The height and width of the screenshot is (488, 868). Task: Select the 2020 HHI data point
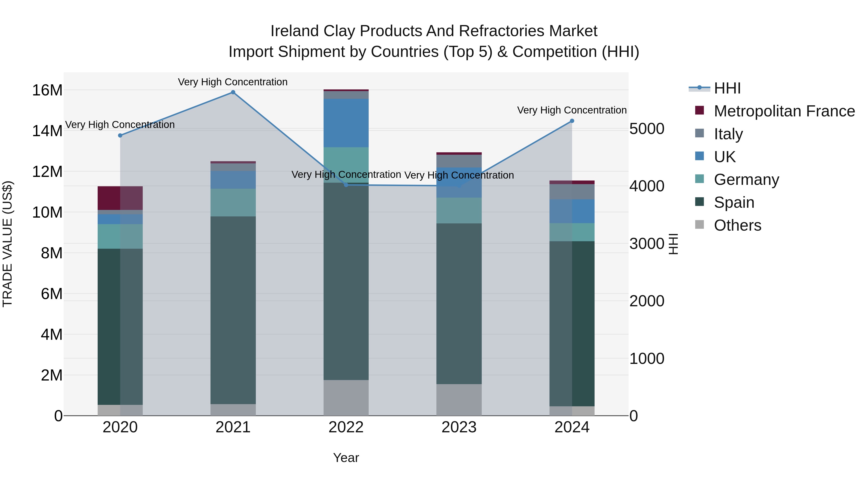[x=120, y=135]
